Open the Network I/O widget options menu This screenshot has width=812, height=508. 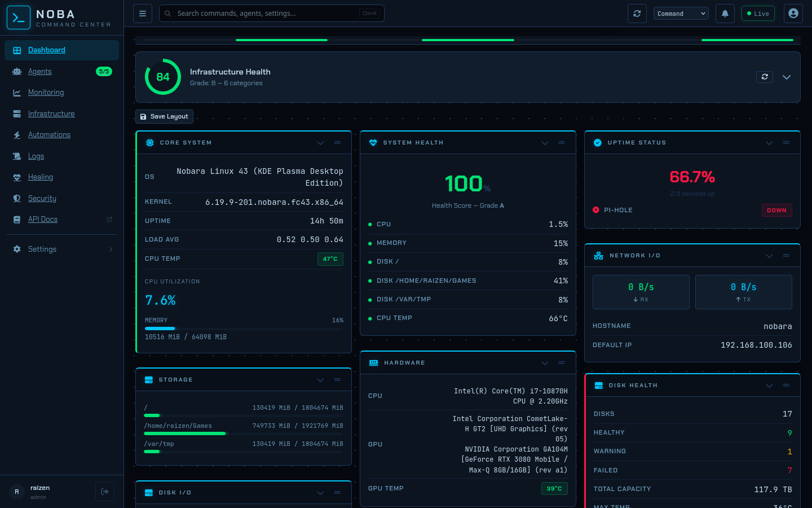pyautogui.click(x=786, y=255)
